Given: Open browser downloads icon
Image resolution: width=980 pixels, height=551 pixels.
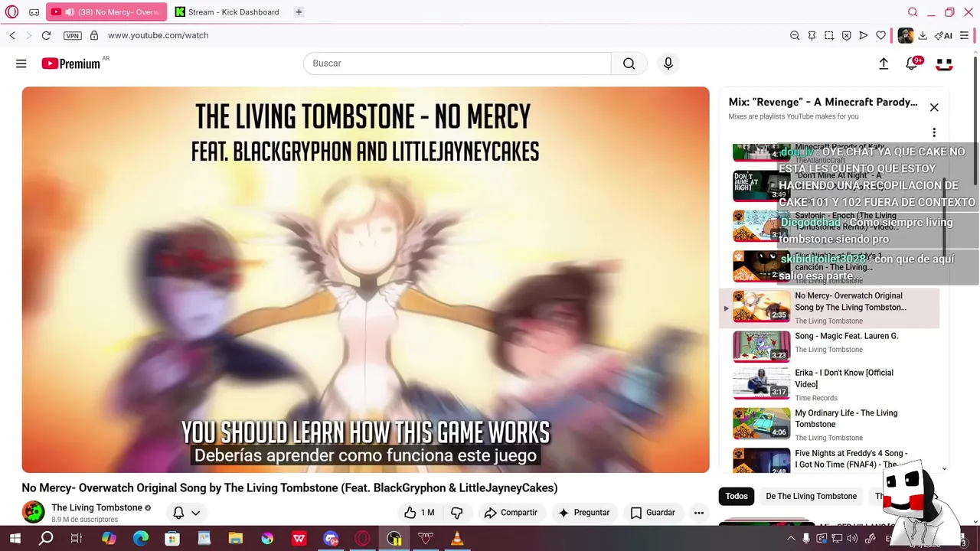Looking at the screenshot, I should (923, 35).
